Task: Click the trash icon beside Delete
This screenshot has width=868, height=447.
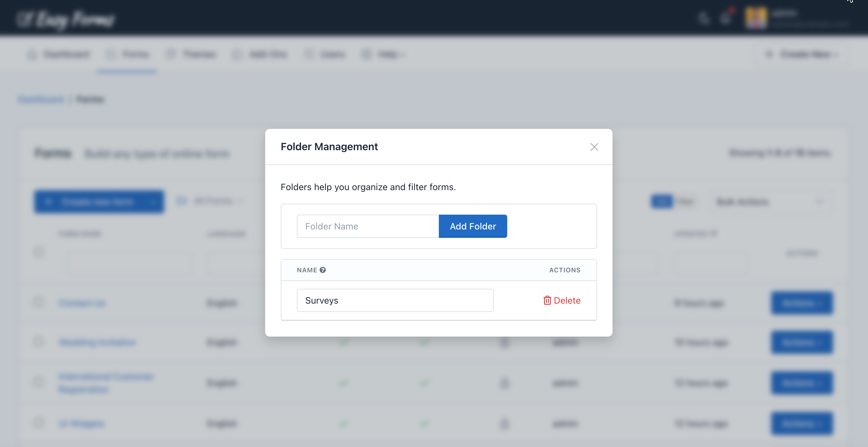Action: coord(547,300)
